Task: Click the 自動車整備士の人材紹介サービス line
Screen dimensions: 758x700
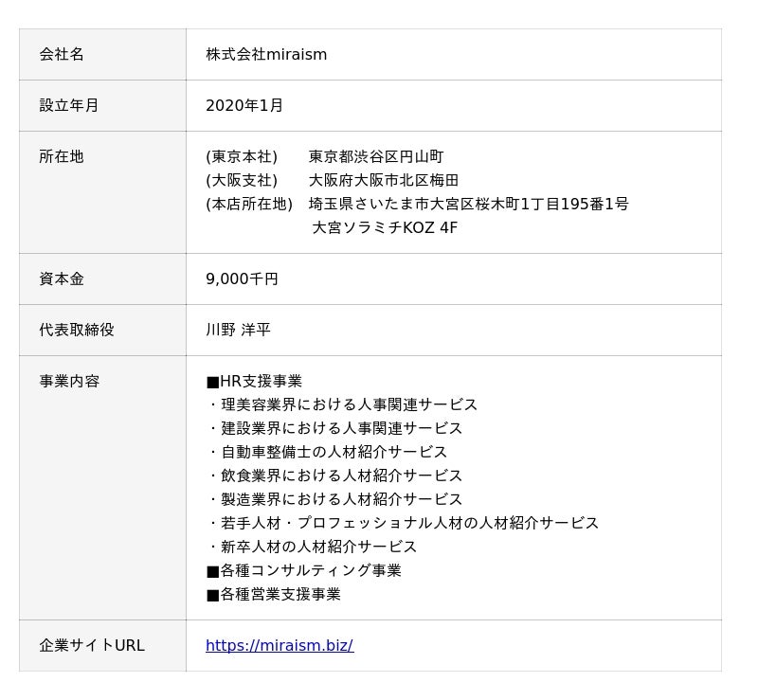Action: (x=327, y=453)
